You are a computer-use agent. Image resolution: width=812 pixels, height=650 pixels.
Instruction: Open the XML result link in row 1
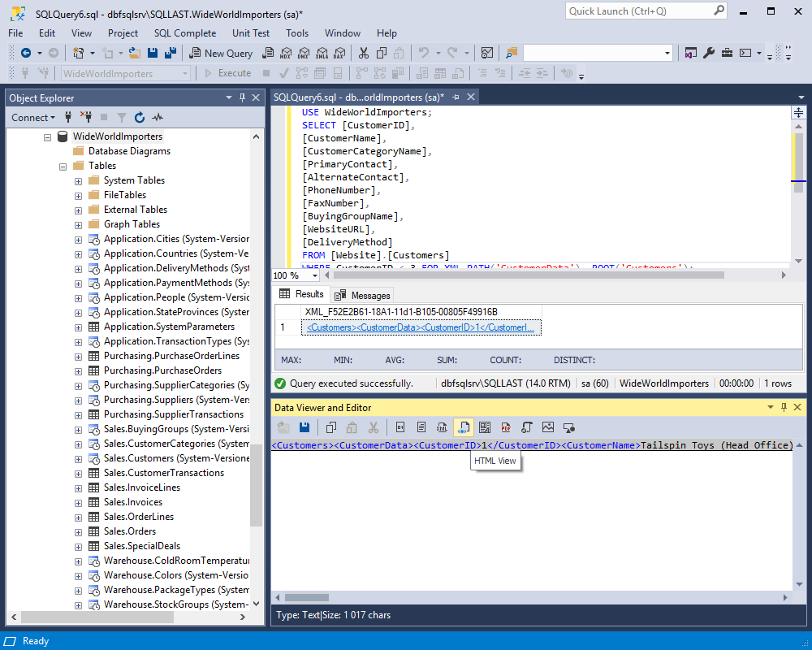pos(421,328)
